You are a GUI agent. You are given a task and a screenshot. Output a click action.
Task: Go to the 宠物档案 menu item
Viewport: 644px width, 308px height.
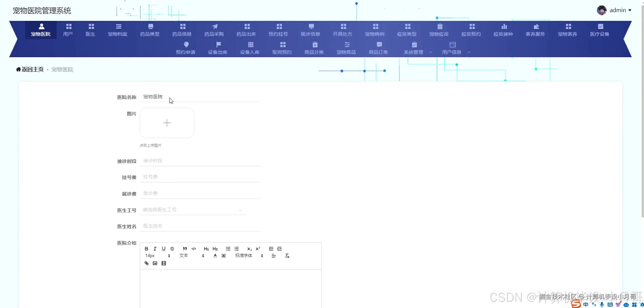[117, 30]
